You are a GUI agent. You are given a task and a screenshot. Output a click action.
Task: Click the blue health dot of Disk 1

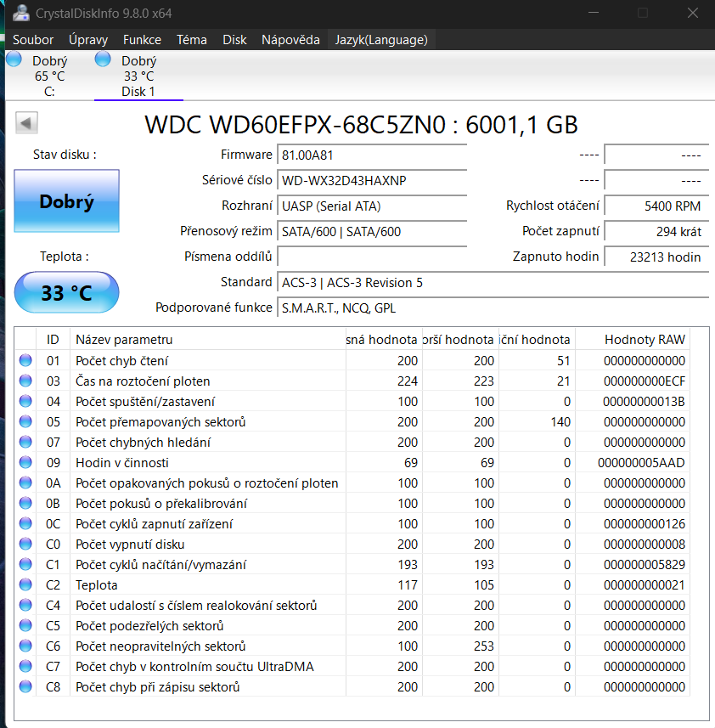103,59
